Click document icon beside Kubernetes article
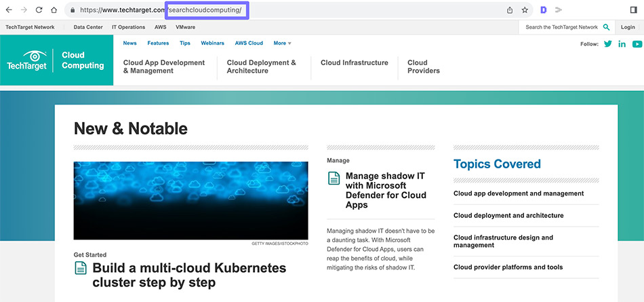This screenshot has width=644, height=302. tap(81, 268)
